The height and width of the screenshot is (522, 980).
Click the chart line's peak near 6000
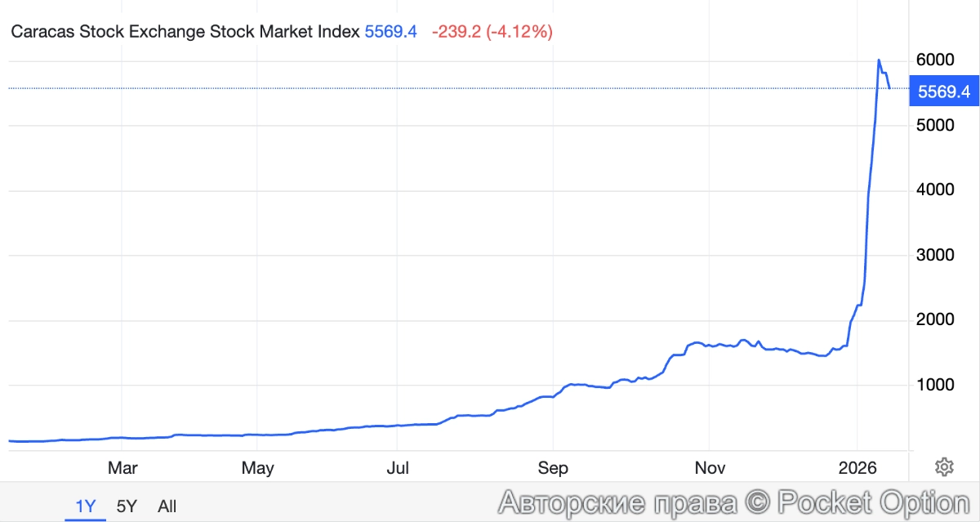pyautogui.click(x=879, y=60)
